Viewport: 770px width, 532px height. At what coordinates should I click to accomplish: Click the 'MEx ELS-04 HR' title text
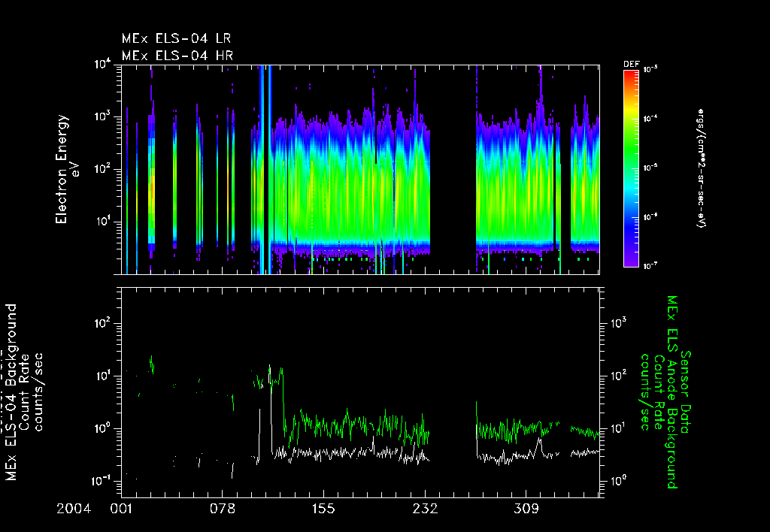[x=177, y=56]
